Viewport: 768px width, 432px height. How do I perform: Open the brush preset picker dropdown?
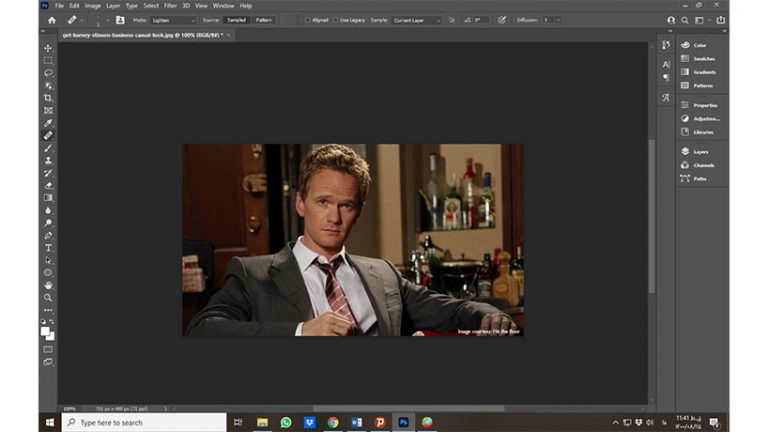(x=108, y=21)
